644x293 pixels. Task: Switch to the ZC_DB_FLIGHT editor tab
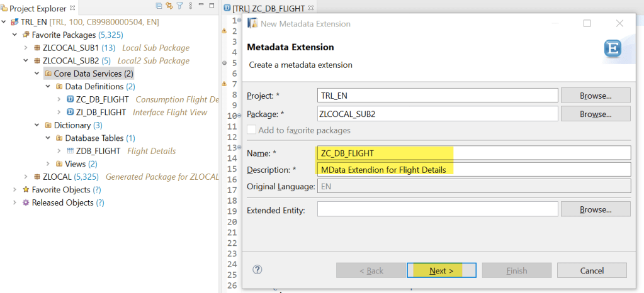click(x=268, y=8)
